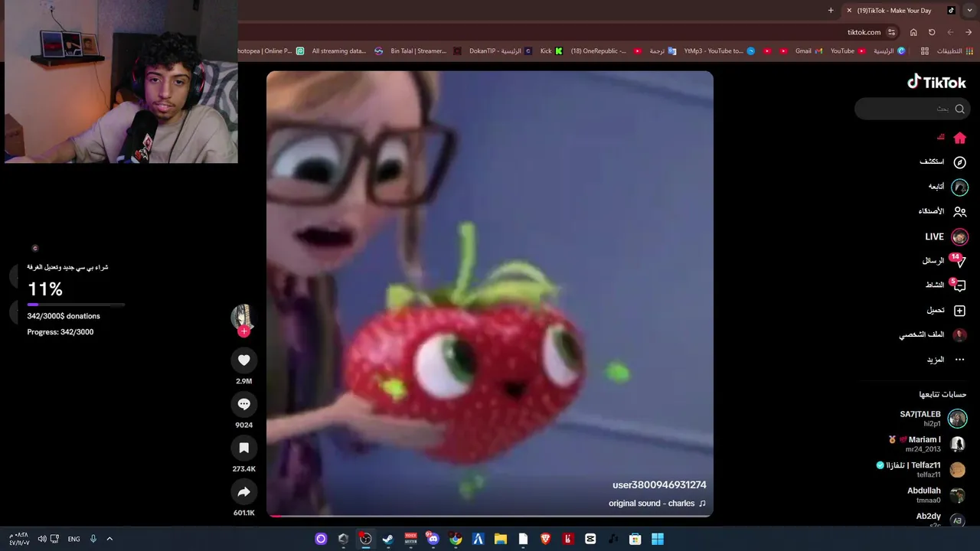
Task: Open Steam in the taskbar
Action: (x=388, y=539)
